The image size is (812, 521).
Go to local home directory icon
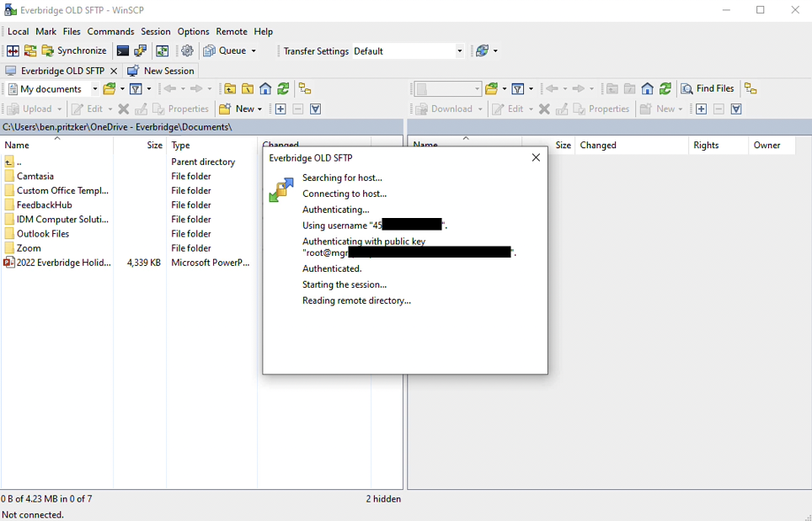click(x=265, y=89)
